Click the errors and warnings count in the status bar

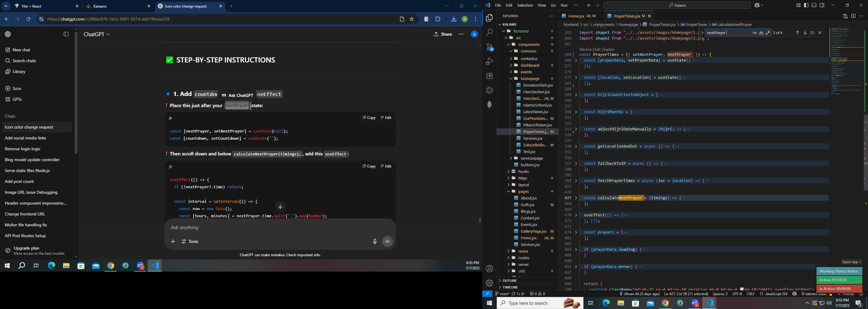[537, 294]
